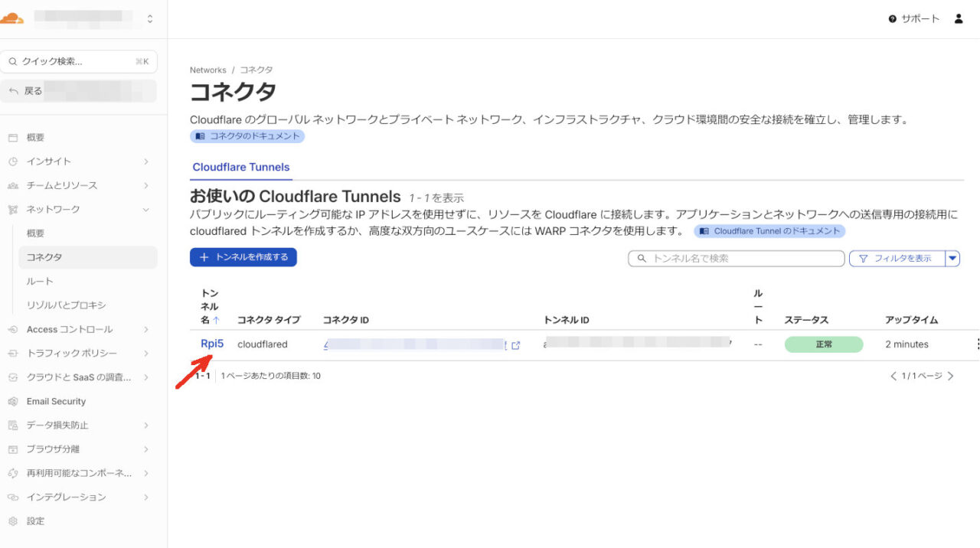
Task: Expand the インテグレーション chevron
Action: click(146, 497)
